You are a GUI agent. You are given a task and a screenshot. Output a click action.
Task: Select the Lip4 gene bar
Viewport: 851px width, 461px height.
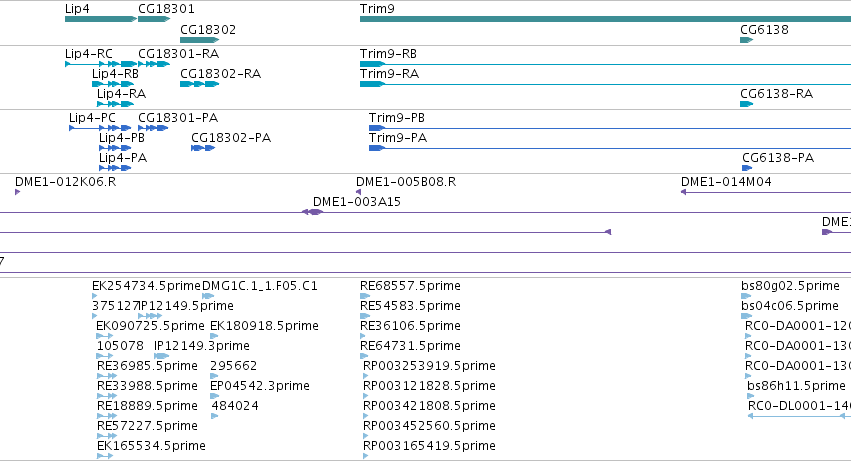pyautogui.click(x=100, y=19)
